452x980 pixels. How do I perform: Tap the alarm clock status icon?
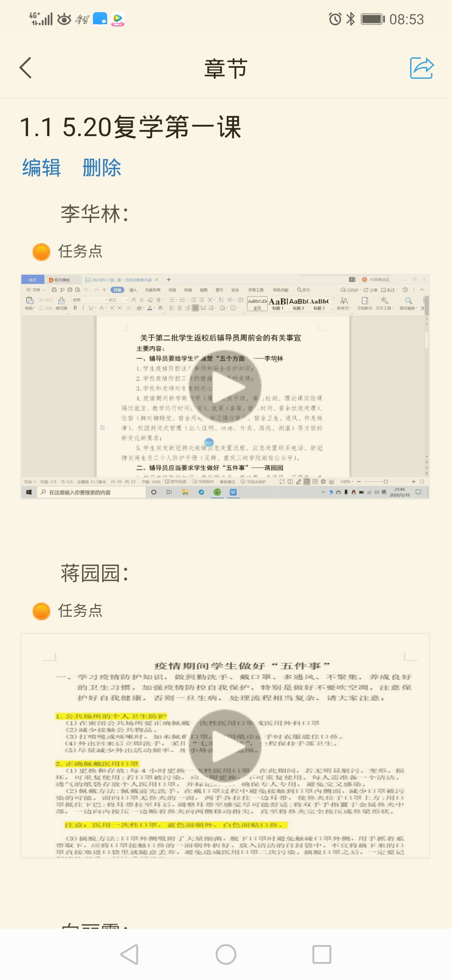(335, 19)
